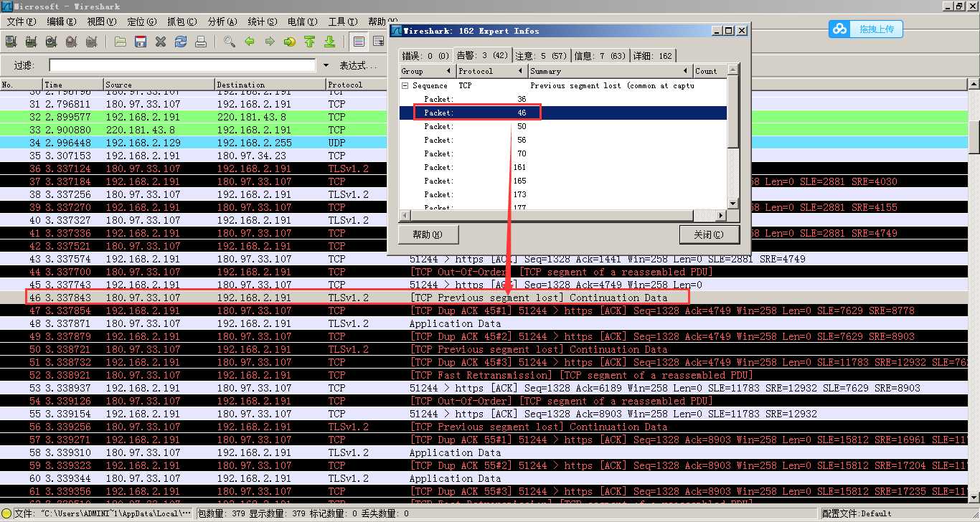Viewport: 980px width, 522px height.
Task: Collapse the Sequence group tree node
Action: coord(405,85)
